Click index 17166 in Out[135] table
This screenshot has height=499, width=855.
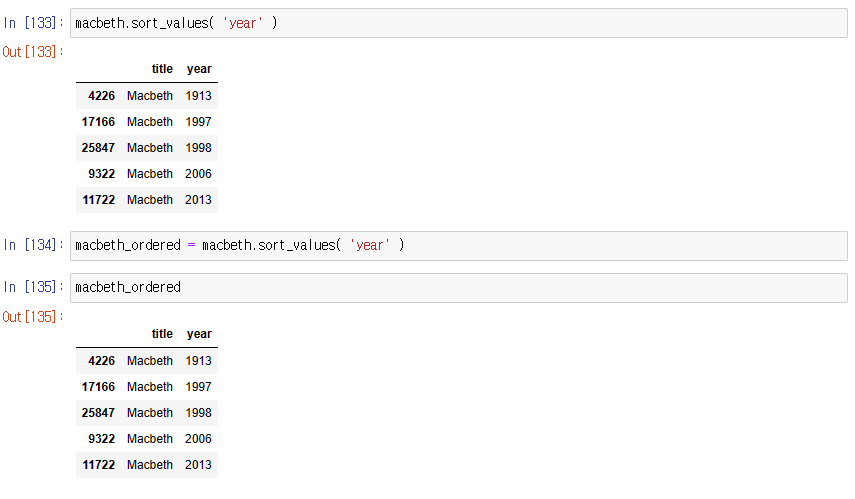tap(98, 387)
